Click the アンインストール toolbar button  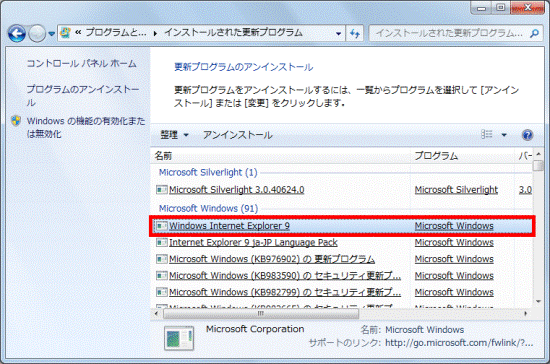click(x=237, y=135)
